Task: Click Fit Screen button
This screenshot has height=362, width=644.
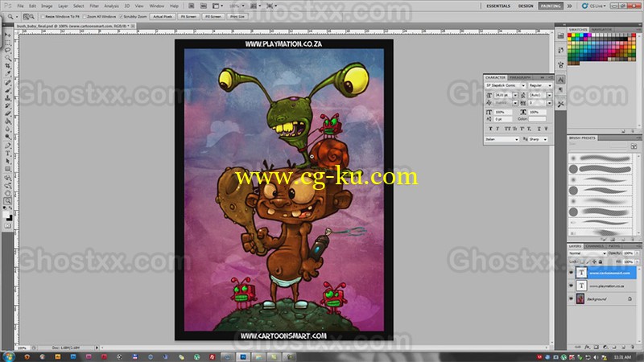Action: (188, 16)
